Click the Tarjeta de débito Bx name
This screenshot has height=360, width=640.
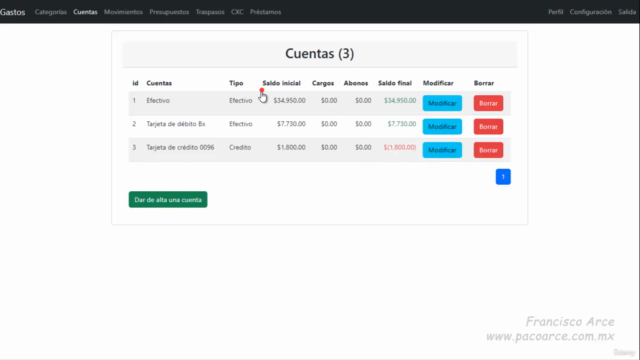(176, 124)
